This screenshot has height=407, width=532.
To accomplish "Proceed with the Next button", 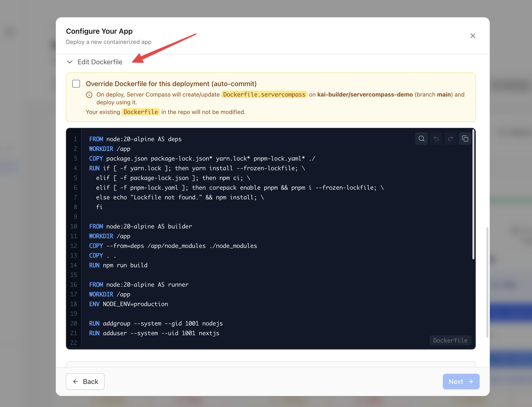I will pyautogui.click(x=461, y=382).
